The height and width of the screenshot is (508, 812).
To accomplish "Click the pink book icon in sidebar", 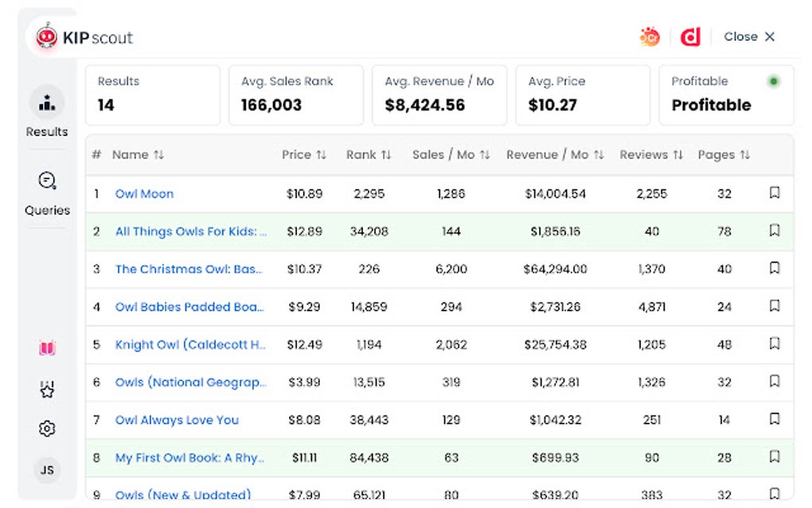I will [x=47, y=348].
